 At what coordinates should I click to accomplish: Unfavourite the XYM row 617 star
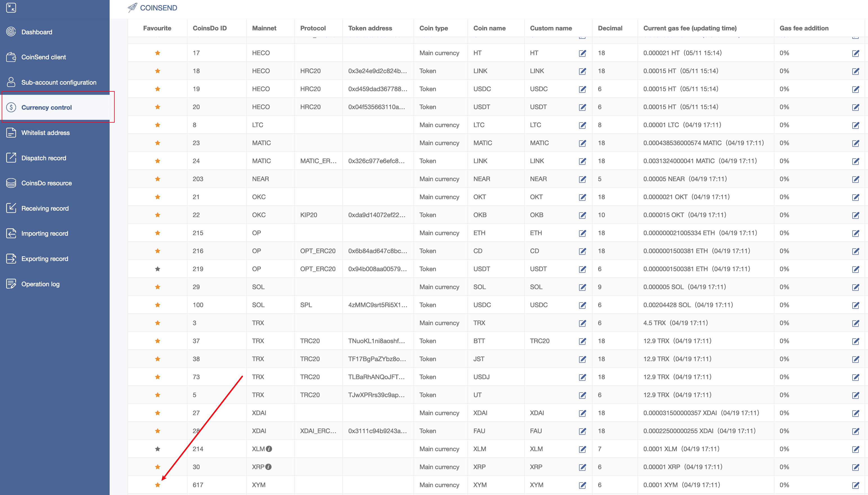[158, 485]
